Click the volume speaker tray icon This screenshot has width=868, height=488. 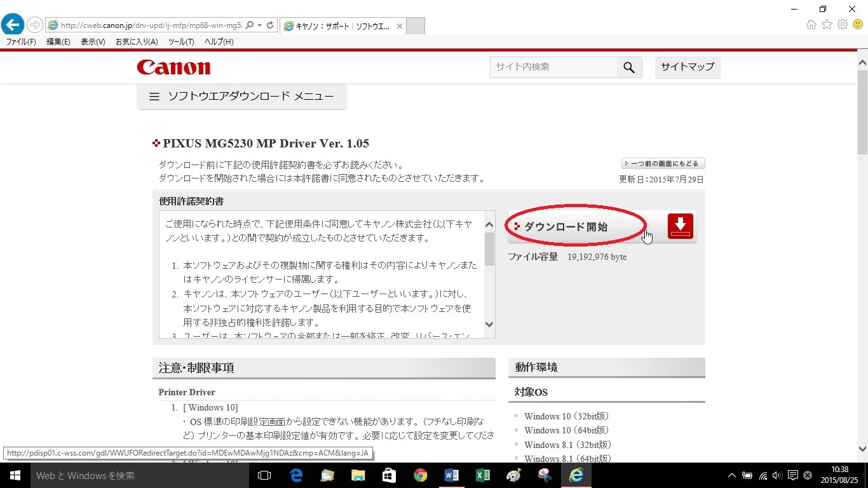(777, 475)
